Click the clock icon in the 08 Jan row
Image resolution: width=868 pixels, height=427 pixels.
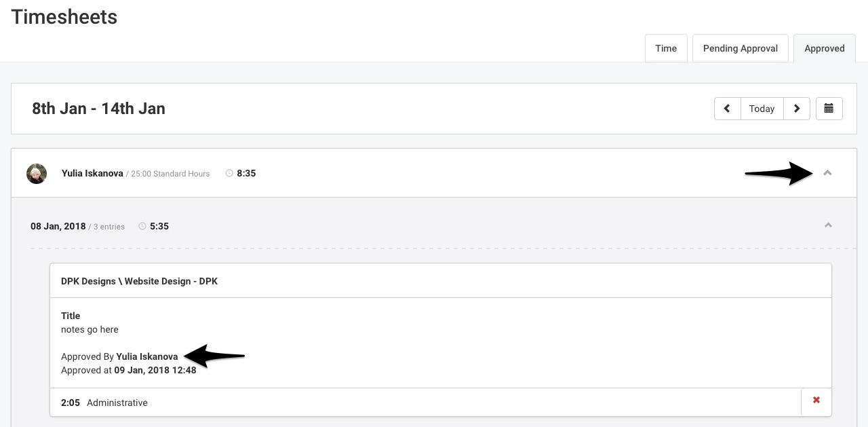point(142,226)
